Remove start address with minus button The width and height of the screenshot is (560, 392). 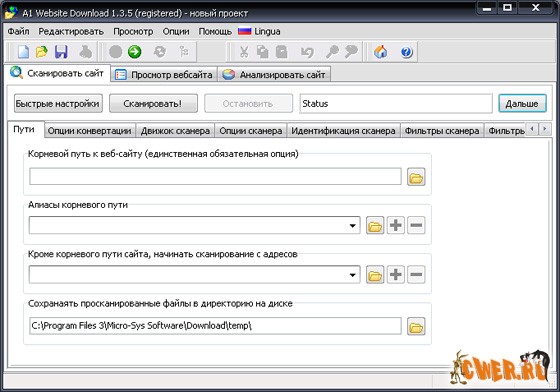coord(416,275)
